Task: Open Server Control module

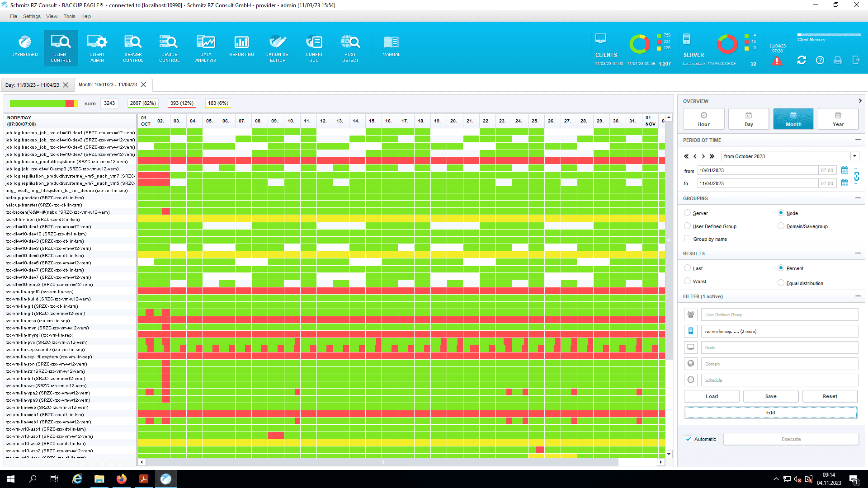Action: click(x=133, y=47)
